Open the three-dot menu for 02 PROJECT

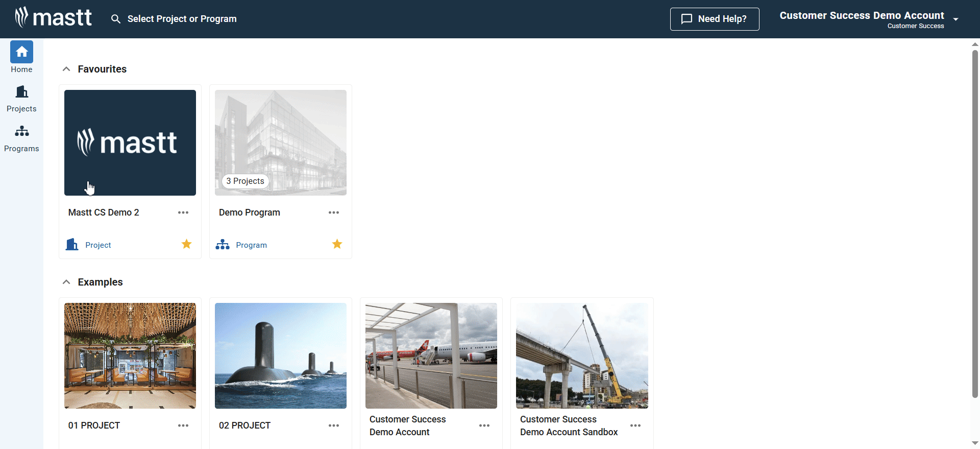coord(334,426)
